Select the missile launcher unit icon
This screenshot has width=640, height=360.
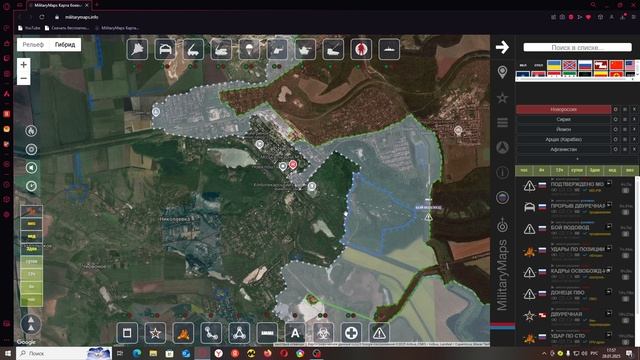193,49
